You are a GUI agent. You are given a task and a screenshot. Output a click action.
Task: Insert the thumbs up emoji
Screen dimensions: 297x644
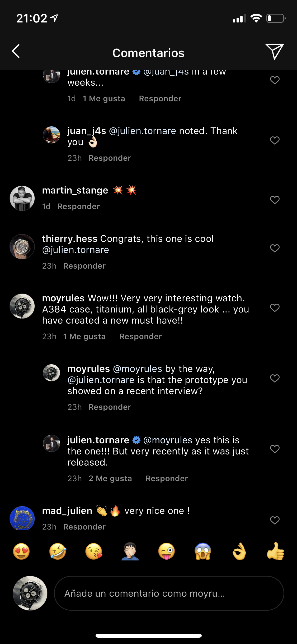275,551
